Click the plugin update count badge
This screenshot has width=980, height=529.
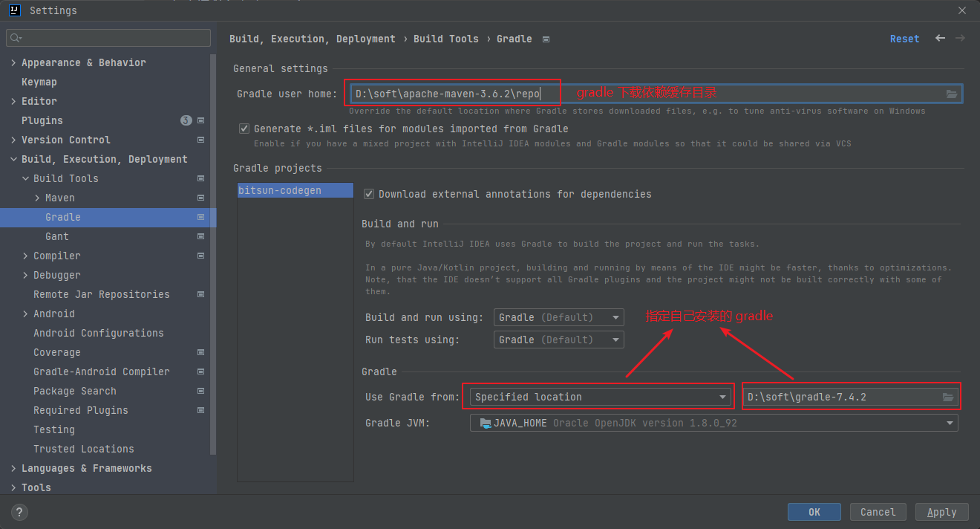point(186,120)
